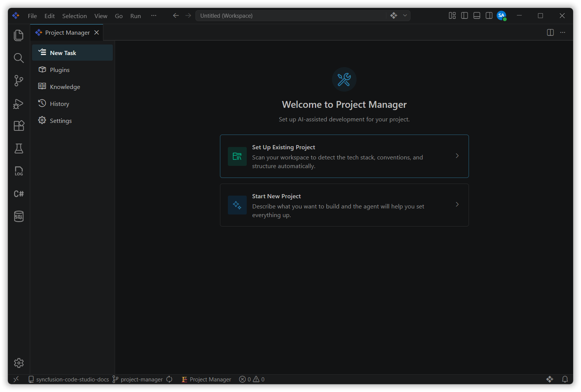This screenshot has height=392, width=581.
Task: Show more menu items via ellipsis
Action: pos(154,16)
